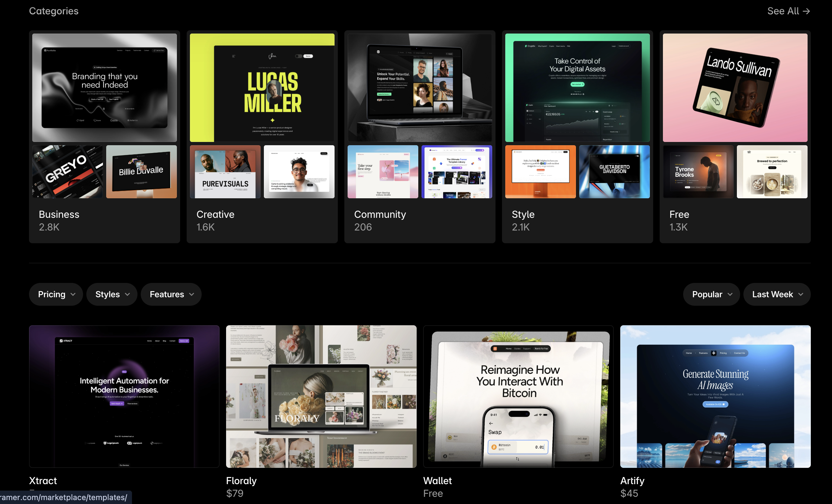Select the Creative category title
The width and height of the screenshot is (832, 504).
click(x=215, y=214)
